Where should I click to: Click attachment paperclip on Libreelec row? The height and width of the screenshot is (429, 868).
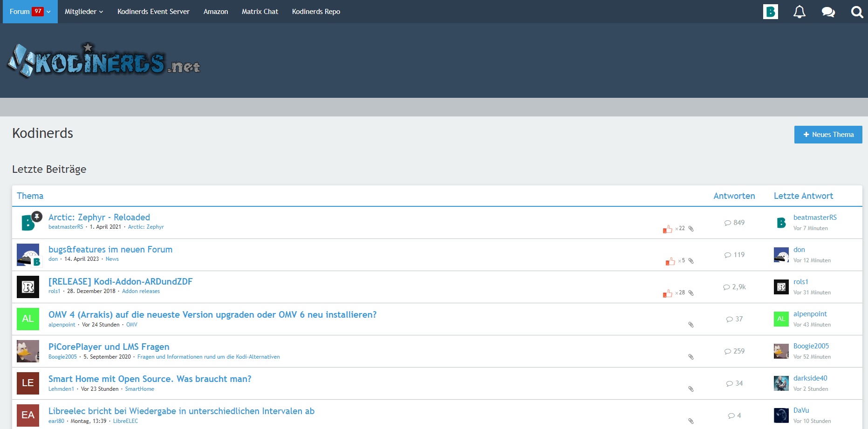(691, 421)
